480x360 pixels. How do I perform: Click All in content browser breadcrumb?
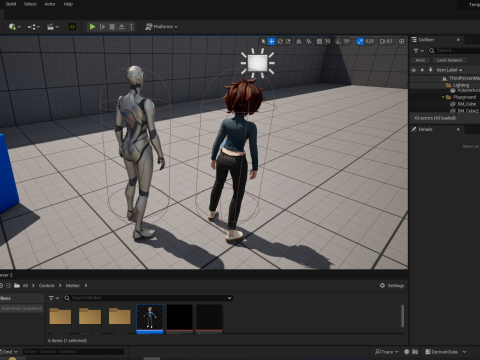(x=25, y=286)
